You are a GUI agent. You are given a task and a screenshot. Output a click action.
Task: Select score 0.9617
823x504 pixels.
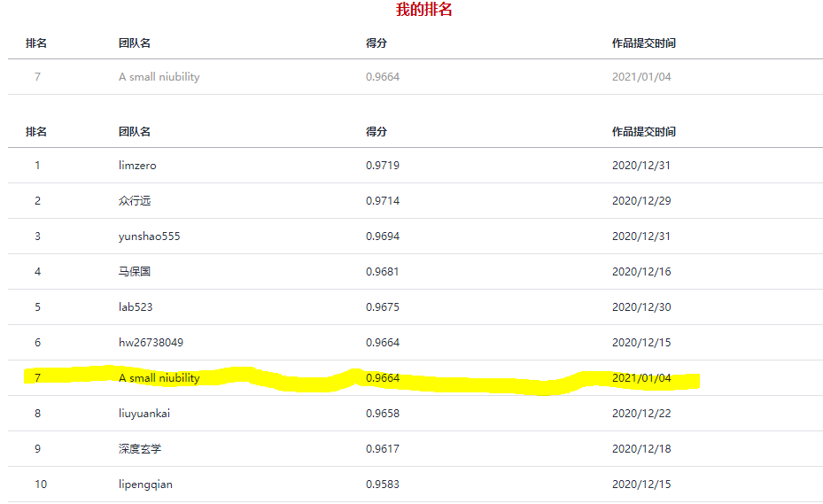tap(383, 449)
